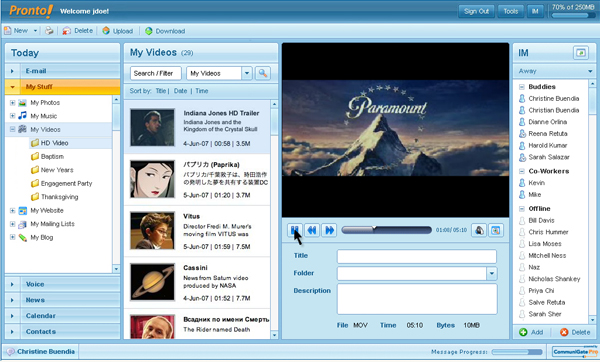The height and width of the screenshot is (362, 600).
Task: Click the Upload toolbar button
Action: click(117, 31)
